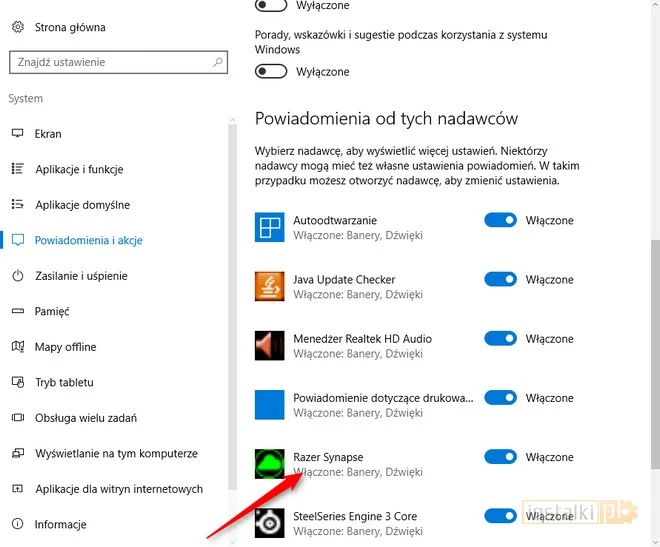Click the search magnifier icon
The height and width of the screenshot is (547, 660).
point(218,62)
